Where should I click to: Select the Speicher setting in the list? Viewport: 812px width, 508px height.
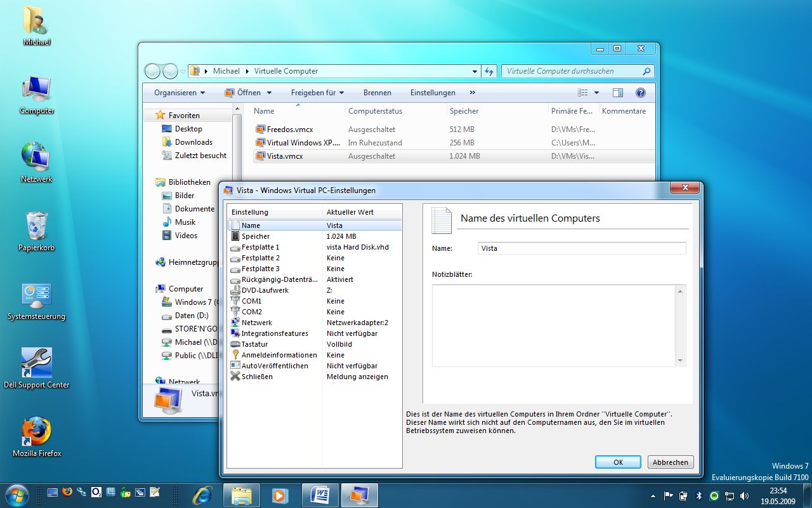256,236
